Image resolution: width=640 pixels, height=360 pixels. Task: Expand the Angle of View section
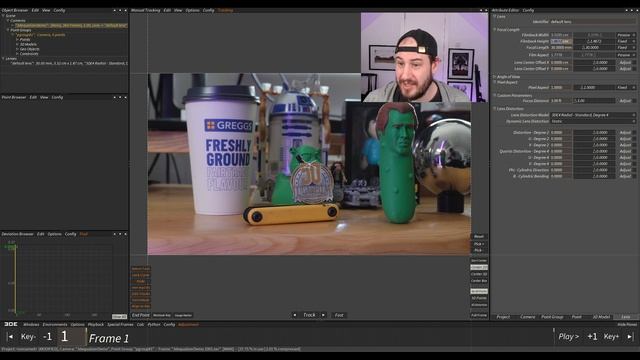[495, 77]
